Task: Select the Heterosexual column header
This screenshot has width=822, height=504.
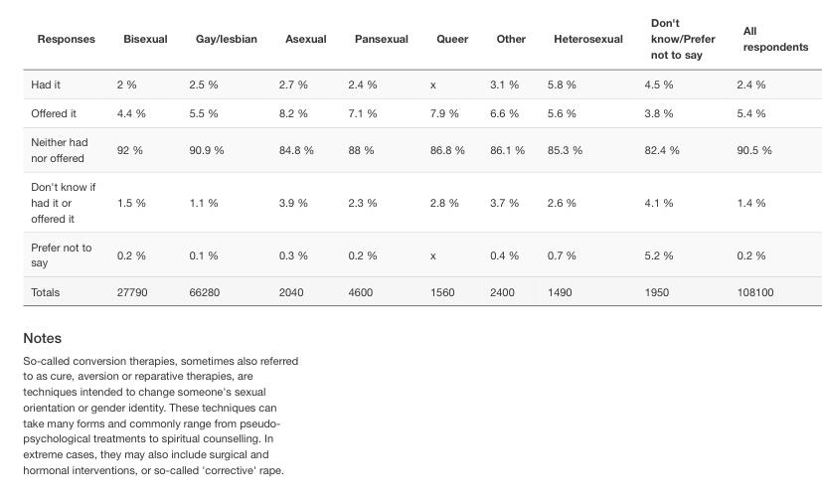Action: [588, 39]
